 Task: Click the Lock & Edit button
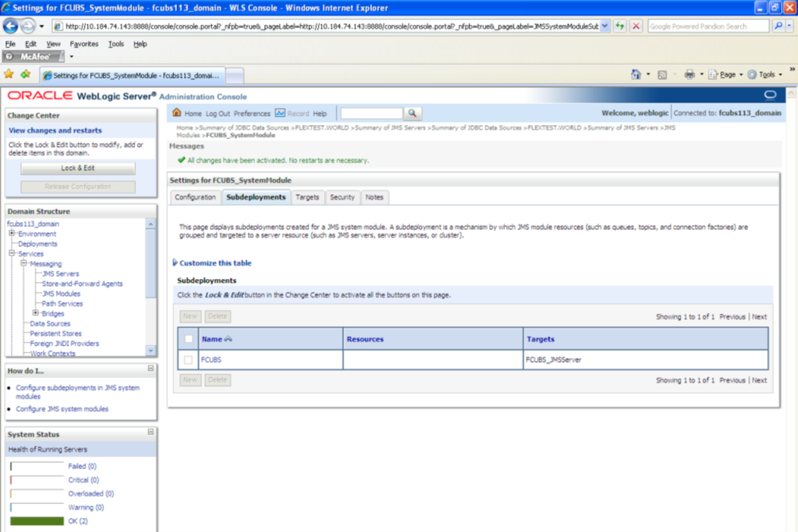pos(78,168)
